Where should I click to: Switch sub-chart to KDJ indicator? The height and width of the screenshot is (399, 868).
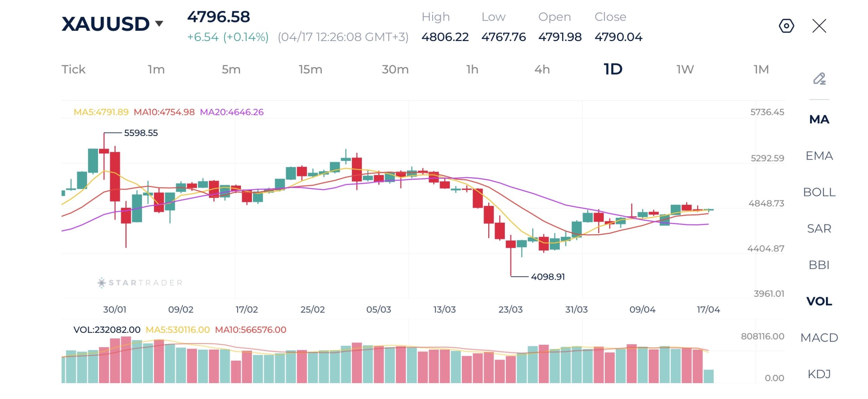click(819, 374)
